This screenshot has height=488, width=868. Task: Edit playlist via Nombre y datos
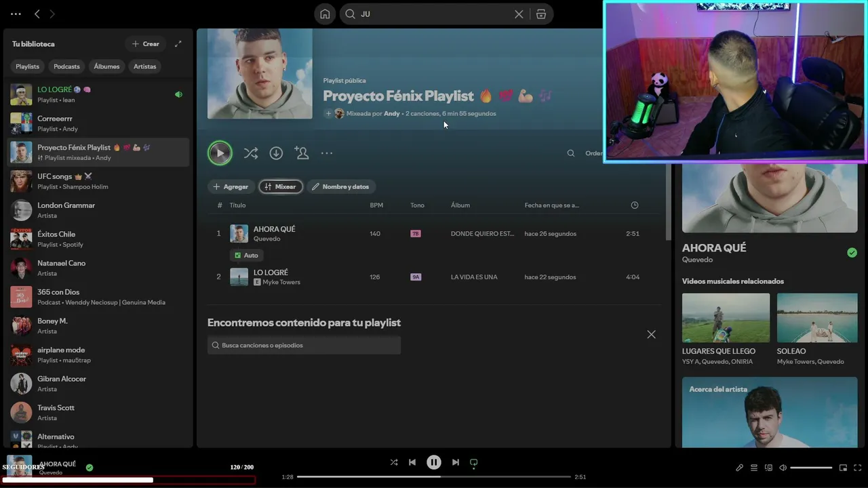[x=341, y=186]
